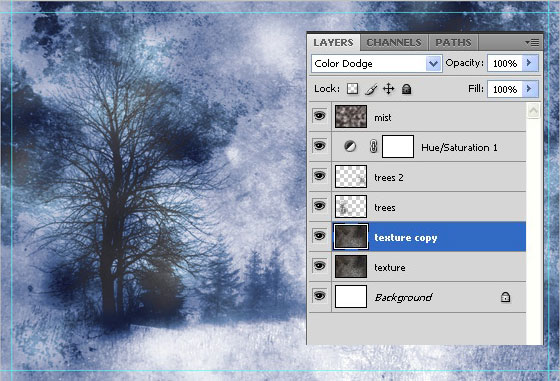Screen dimensions: 560x381
Task: Click the layers list scroll up arrow
Action: click(x=533, y=111)
